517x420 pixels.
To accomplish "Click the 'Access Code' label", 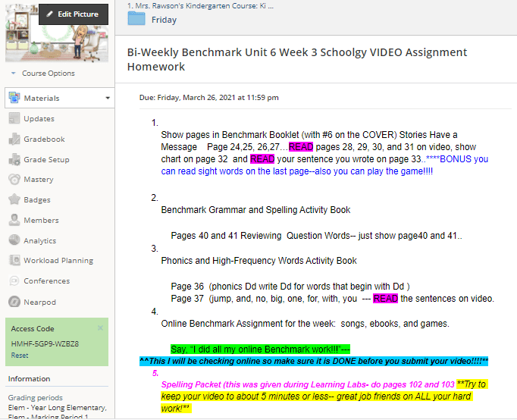I will pos(33,329).
